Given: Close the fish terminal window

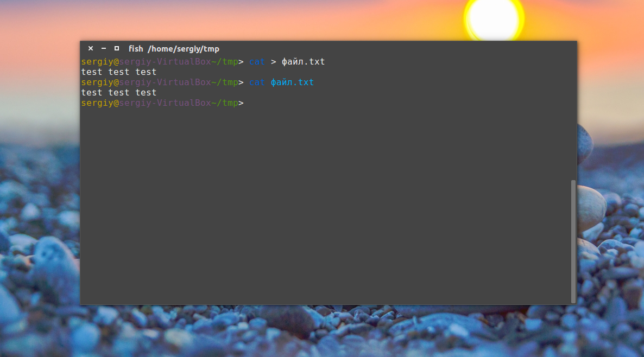Looking at the screenshot, I should tap(91, 48).
